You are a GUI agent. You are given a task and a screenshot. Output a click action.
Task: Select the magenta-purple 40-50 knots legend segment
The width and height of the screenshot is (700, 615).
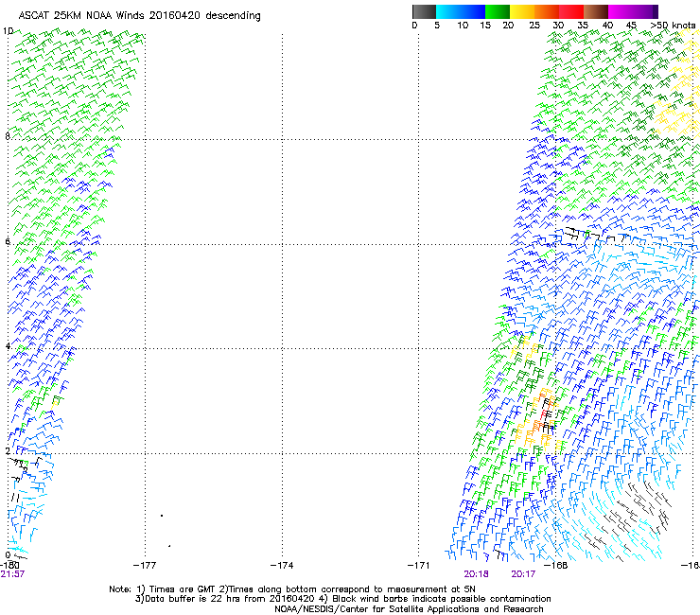pyautogui.click(x=633, y=11)
